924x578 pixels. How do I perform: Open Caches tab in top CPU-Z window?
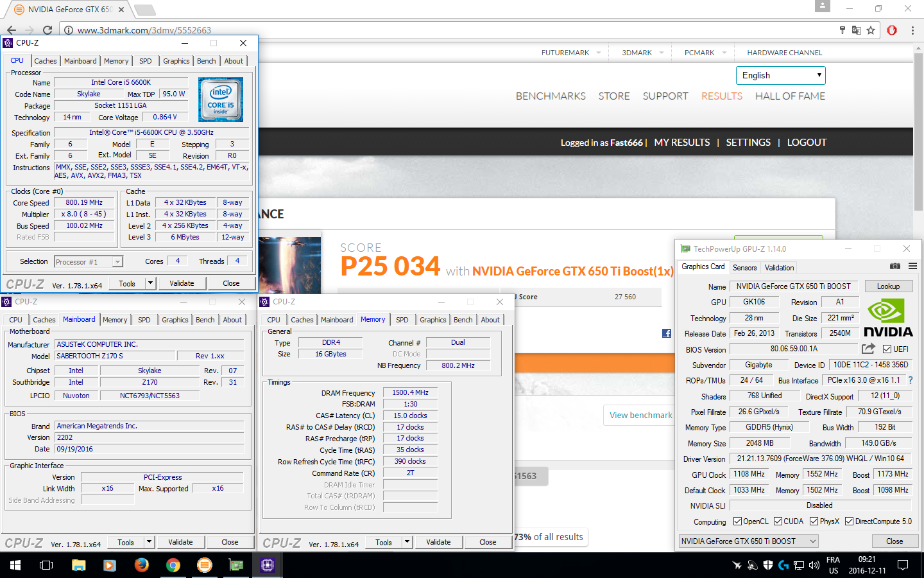pos(46,61)
